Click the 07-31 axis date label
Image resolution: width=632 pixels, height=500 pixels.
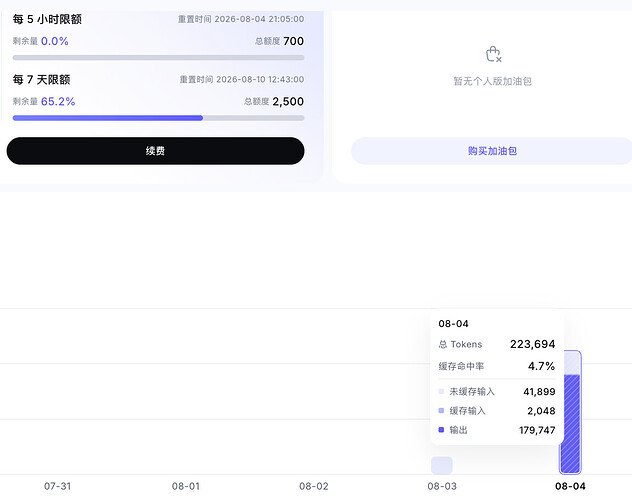57,486
